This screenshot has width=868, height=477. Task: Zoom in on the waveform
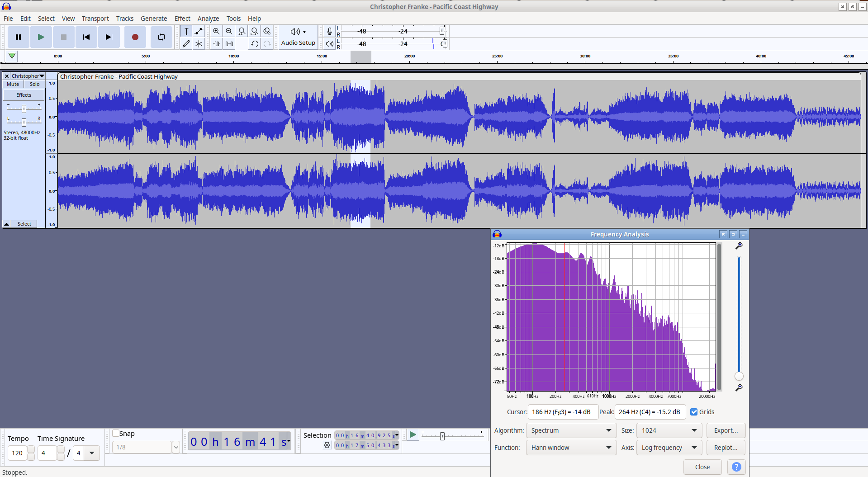coord(217,31)
